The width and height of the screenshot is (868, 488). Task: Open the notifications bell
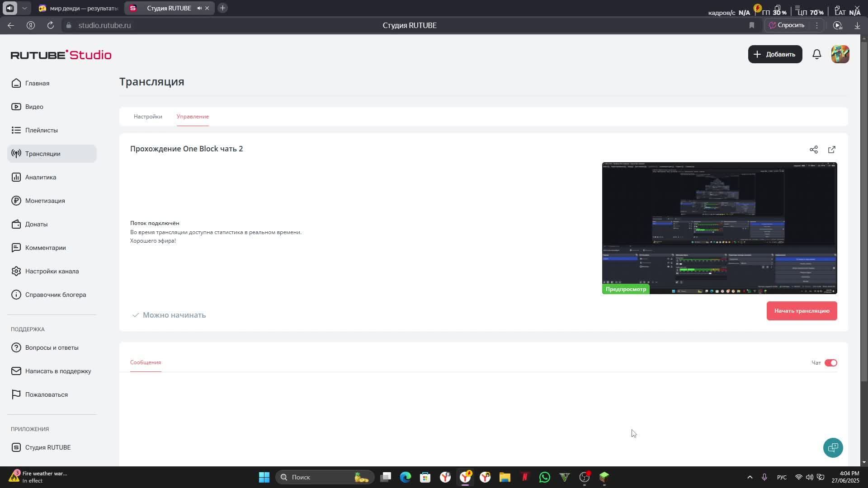click(x=816, y=54)
